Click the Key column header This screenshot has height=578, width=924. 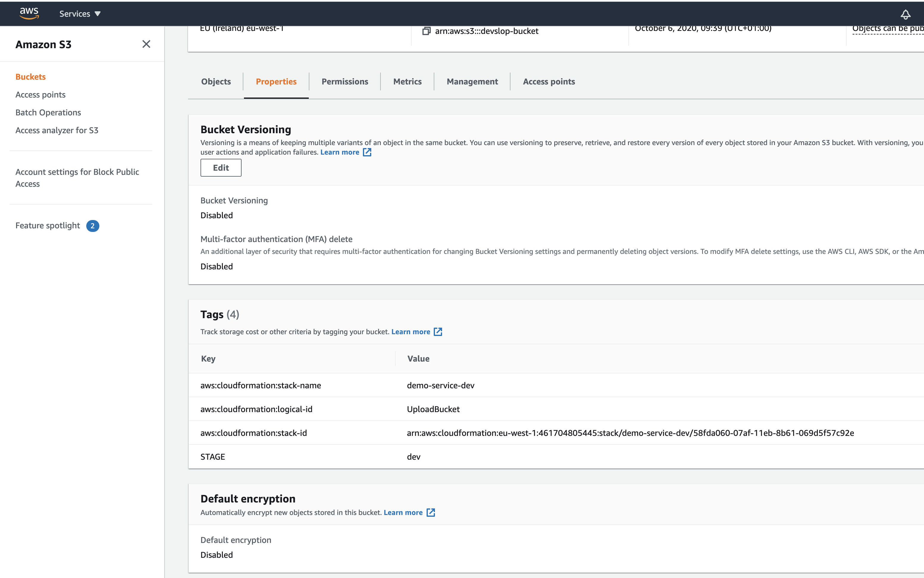tap(209, 359)
